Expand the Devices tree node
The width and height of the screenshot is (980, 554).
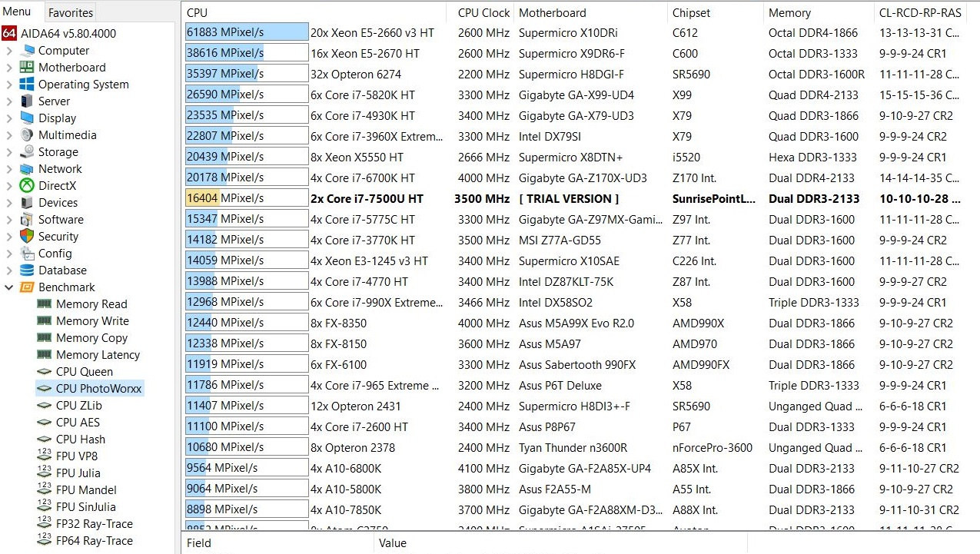tap(9, 203)
